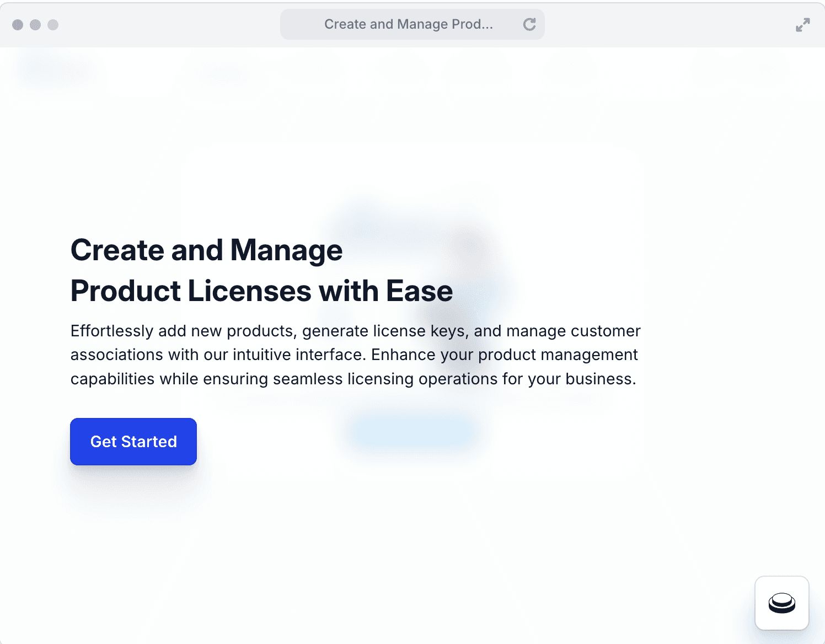Click the word "Manage" in the heading

(x=286, y=250)
